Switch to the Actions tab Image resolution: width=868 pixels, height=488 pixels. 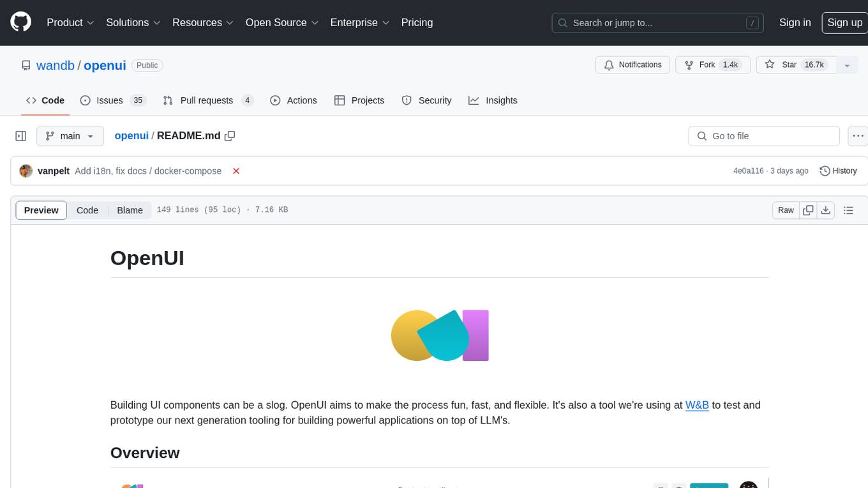point(294,100)
